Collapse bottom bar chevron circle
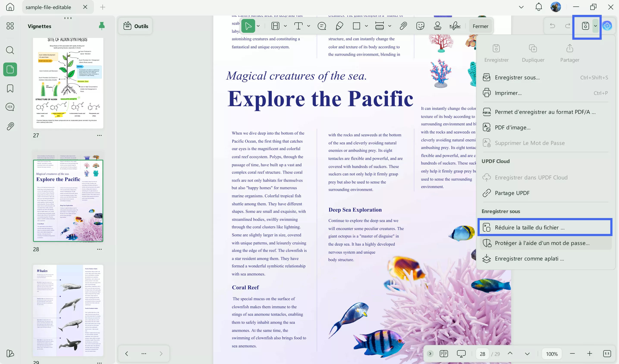Screen dimensions: 619x364 coord(430,354)
